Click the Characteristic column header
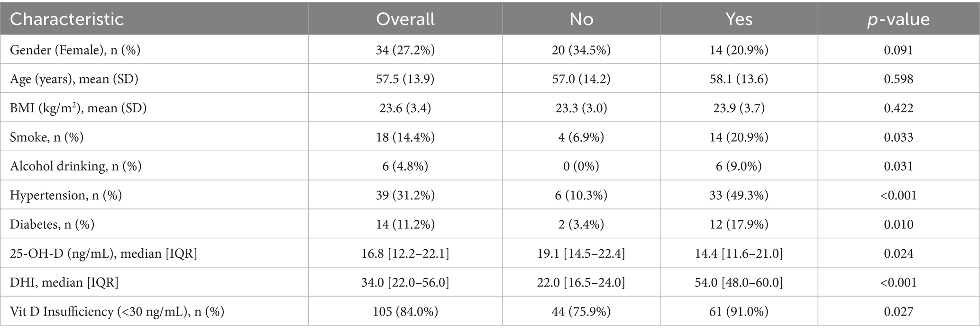Viewport: 980px width, 334px height. [67, 19]
